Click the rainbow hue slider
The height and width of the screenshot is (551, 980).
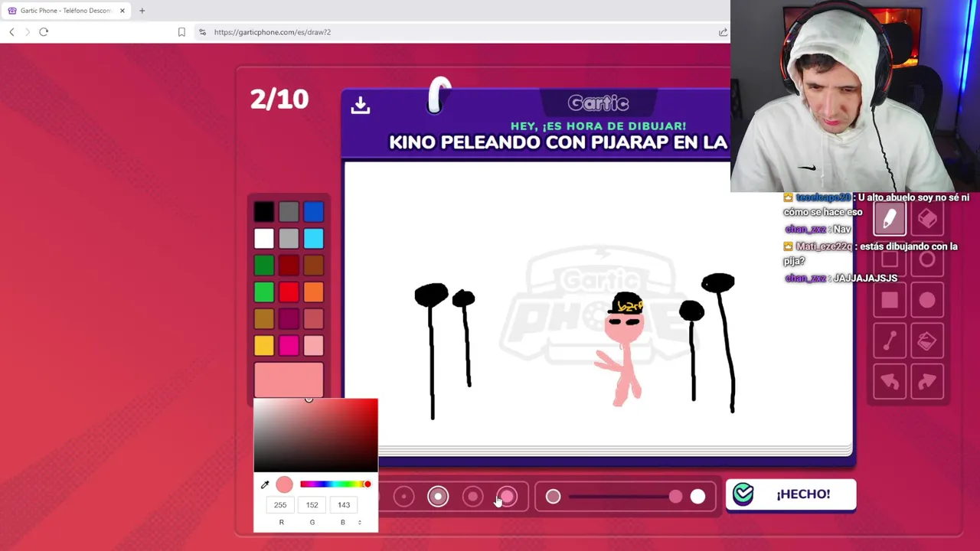[x=335, y=484]
